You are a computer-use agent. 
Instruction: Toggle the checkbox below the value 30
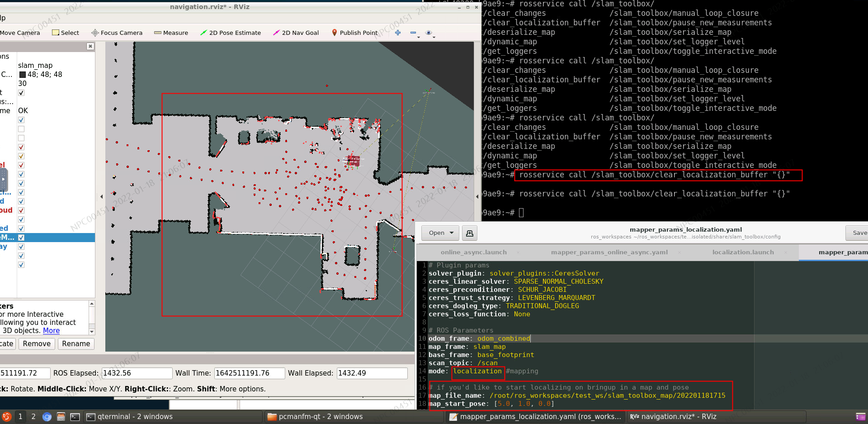[21, 93]
